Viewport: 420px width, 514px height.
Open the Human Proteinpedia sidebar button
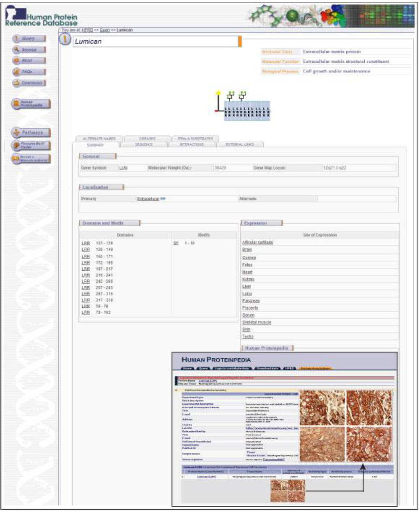point(31,104)
